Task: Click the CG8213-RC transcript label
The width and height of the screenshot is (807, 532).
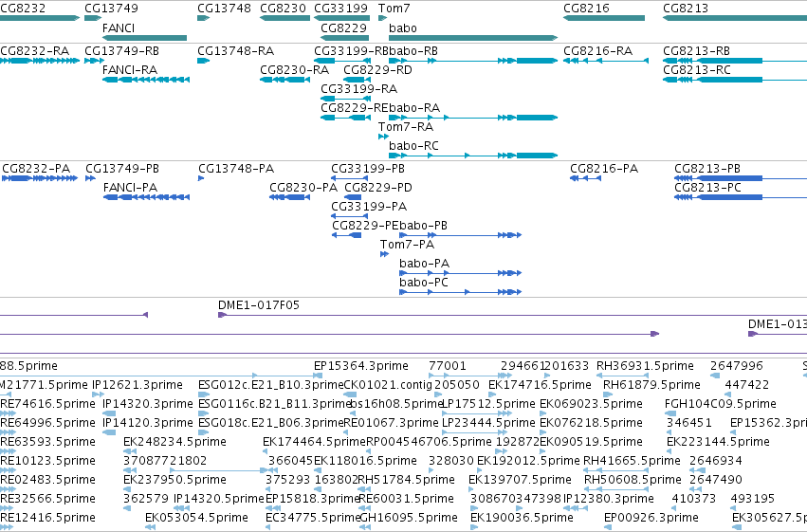Action: [x=697, y=70]
